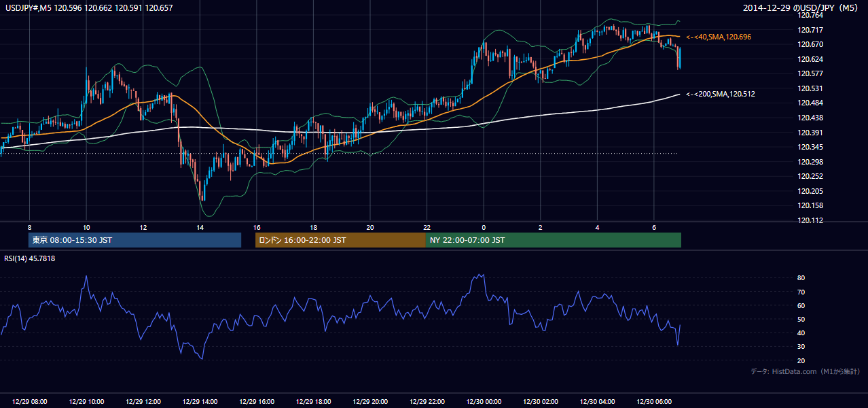This screenshot has height=408, width=868.
Task: Click hour tick 14 under price chart
Action: [x=200, y=228]
